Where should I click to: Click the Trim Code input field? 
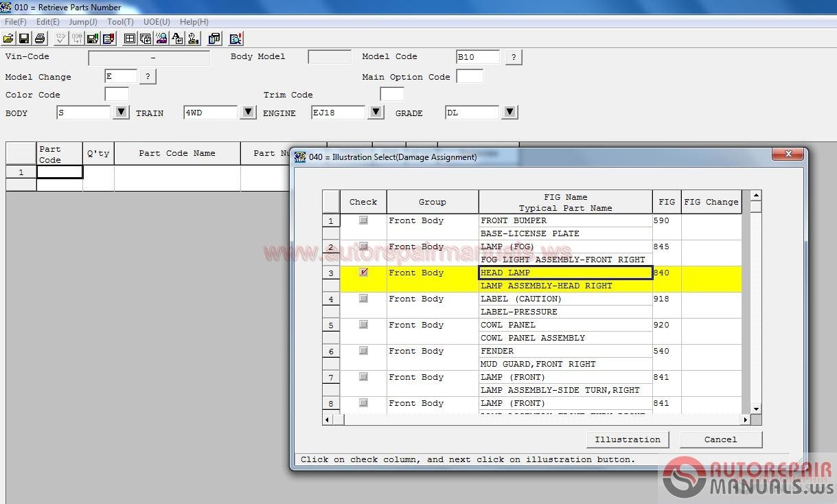[x=392, y=94]
